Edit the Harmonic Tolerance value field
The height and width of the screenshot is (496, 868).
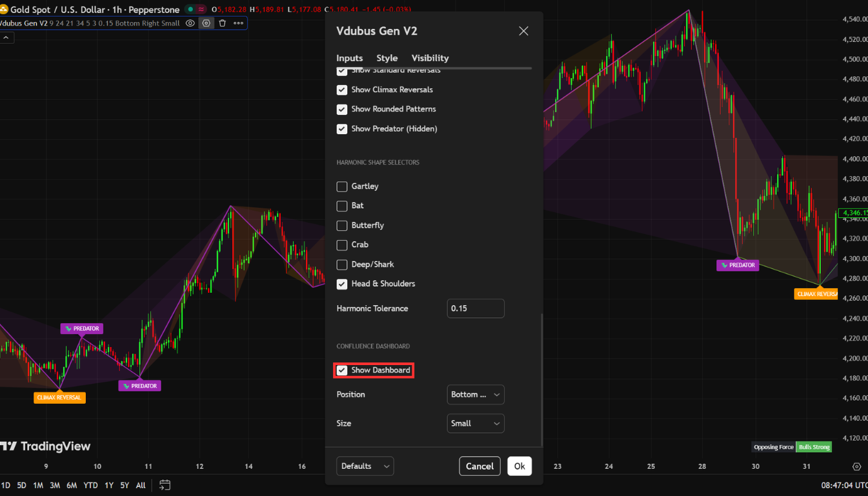point(476,308)
